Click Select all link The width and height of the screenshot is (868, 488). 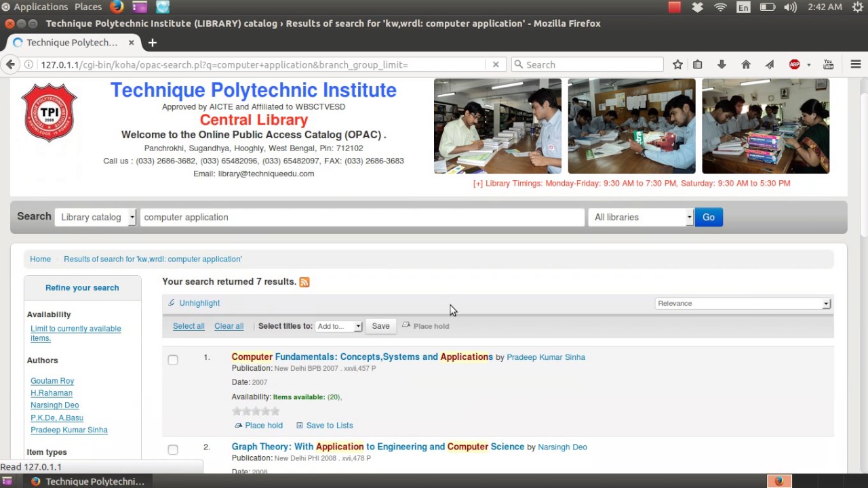pos(189,326)
